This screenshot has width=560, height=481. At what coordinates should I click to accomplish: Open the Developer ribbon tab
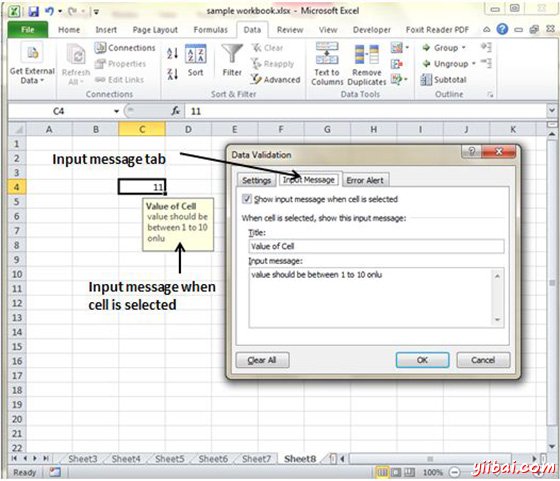(x=371, y=30)
